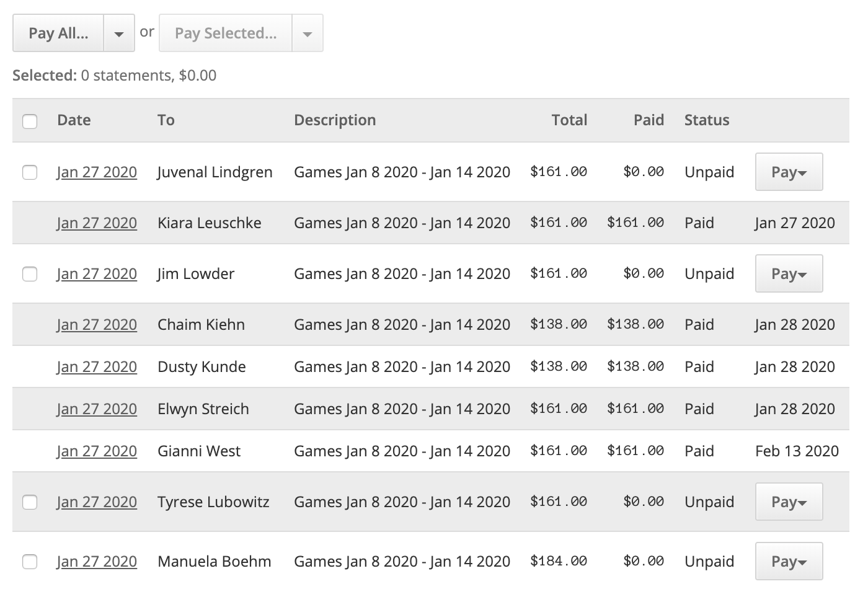Click the name Gianni West
The image size is (868, 589).
(199, 451)
